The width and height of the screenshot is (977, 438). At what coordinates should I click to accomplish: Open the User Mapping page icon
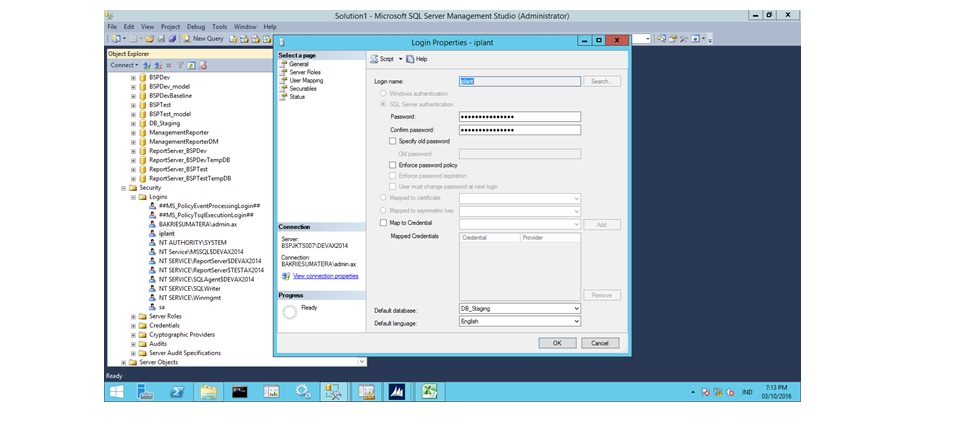tap(284, 80)
